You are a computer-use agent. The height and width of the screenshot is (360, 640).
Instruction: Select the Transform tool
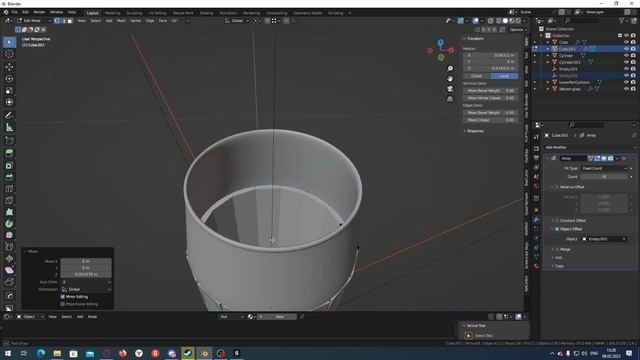[9, 102]
